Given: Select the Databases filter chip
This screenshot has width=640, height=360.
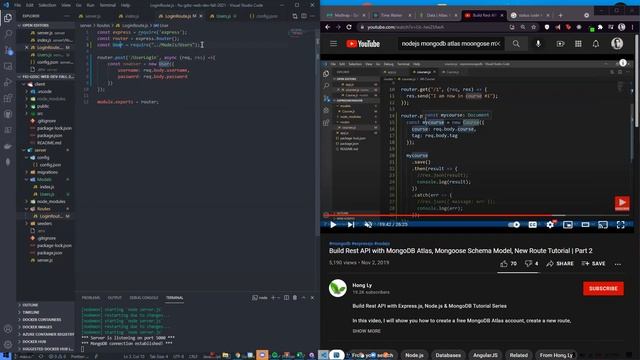Looking at the screenshot, I should (448, 355).
